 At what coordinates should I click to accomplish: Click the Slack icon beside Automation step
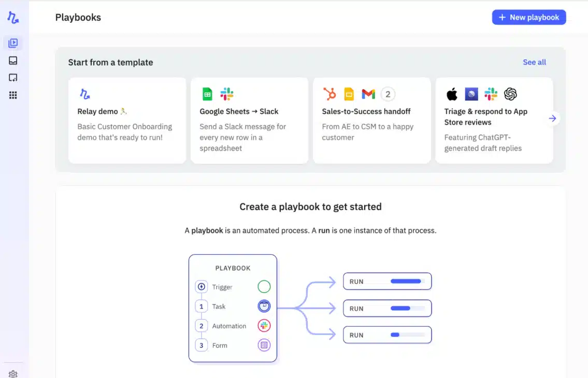tap(264, 326)
